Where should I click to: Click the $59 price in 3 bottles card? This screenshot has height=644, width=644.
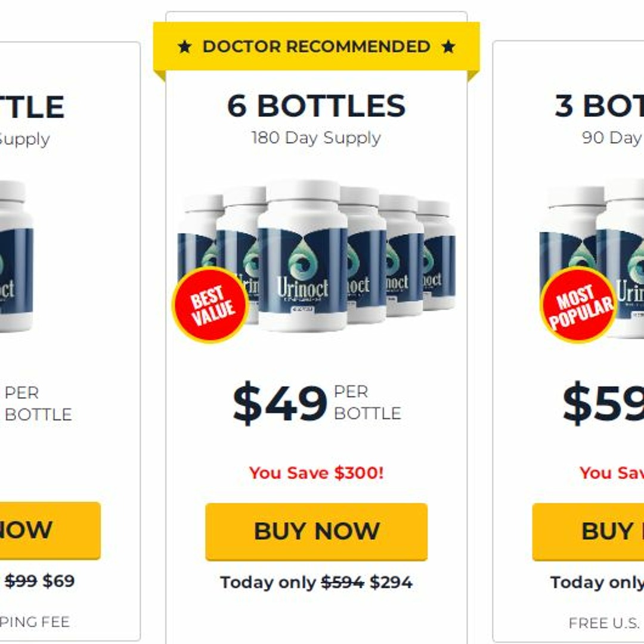(603, 403)
